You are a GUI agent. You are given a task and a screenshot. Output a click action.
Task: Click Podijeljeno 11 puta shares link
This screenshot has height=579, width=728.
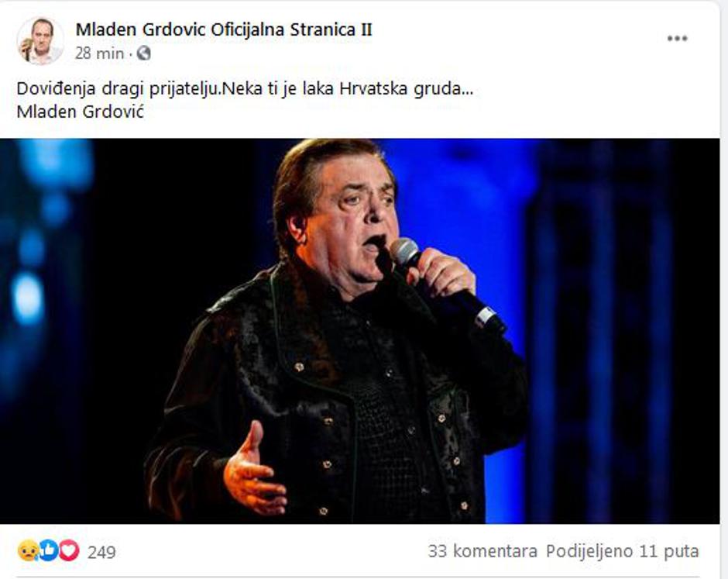(x=622, y=551)
